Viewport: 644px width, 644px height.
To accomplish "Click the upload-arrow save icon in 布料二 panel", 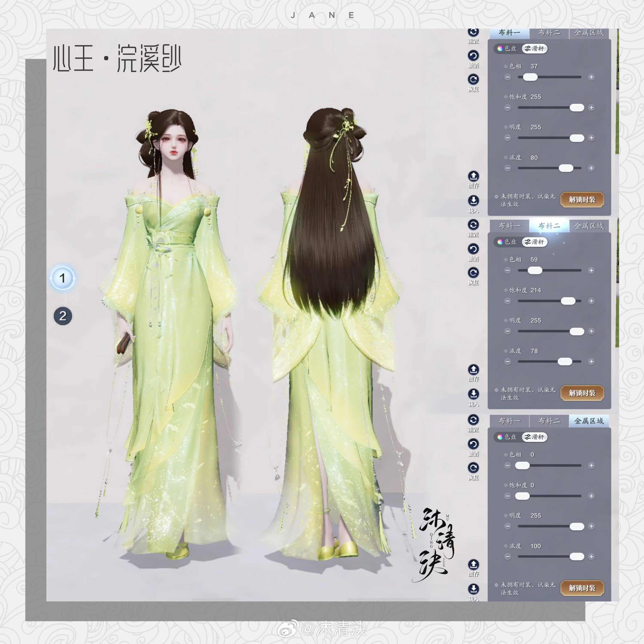I will tap(473, 369).
